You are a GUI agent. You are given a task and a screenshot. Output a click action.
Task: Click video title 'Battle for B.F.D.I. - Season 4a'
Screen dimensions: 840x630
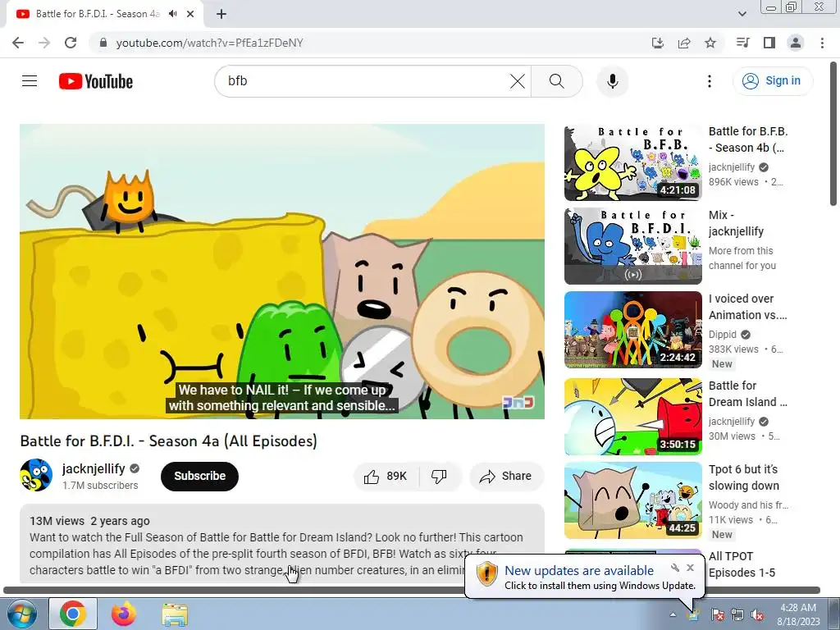tap(169, 441)
